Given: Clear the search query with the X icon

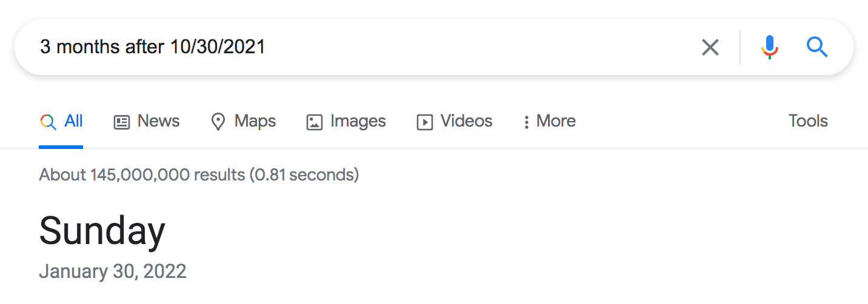Looking at the screenshot, I should click(x=710, y=47).
